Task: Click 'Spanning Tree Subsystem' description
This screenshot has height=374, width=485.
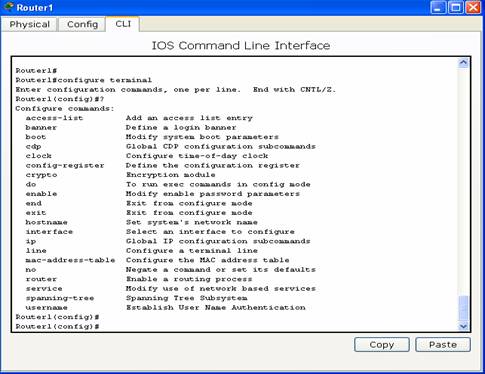Action: (x=186, y=298)
